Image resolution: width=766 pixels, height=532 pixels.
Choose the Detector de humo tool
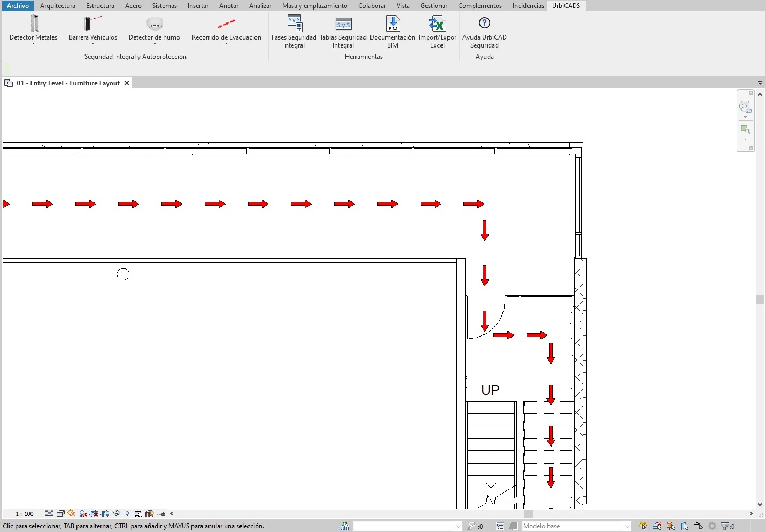(154, 29)
